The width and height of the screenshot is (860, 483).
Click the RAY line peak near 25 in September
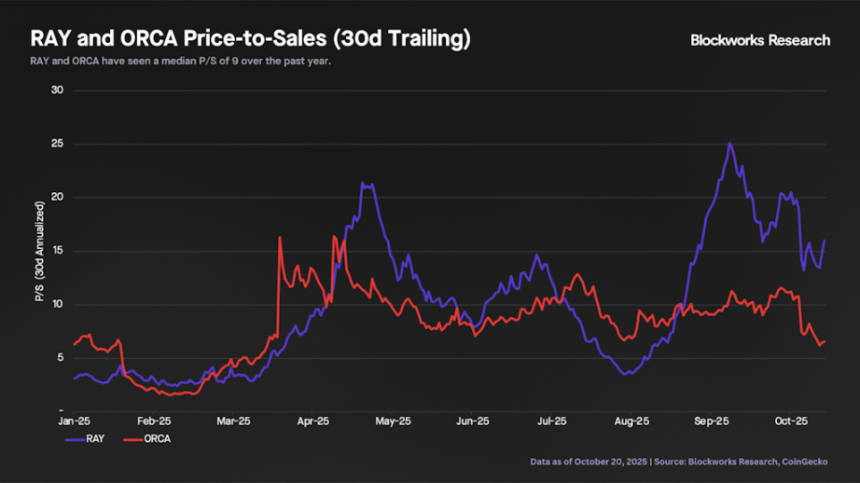(x=729, y=144)
